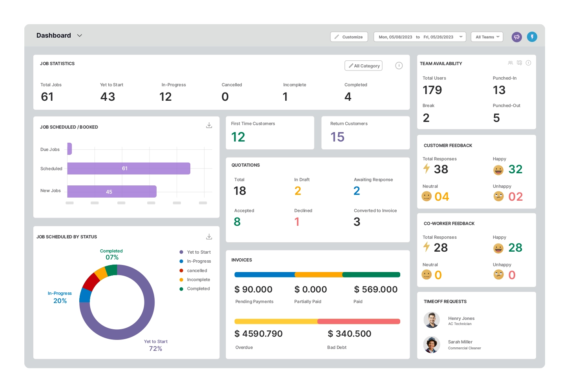Open the All Teams dropdown
The image size is (569, 392).
[x=487, y=37]
